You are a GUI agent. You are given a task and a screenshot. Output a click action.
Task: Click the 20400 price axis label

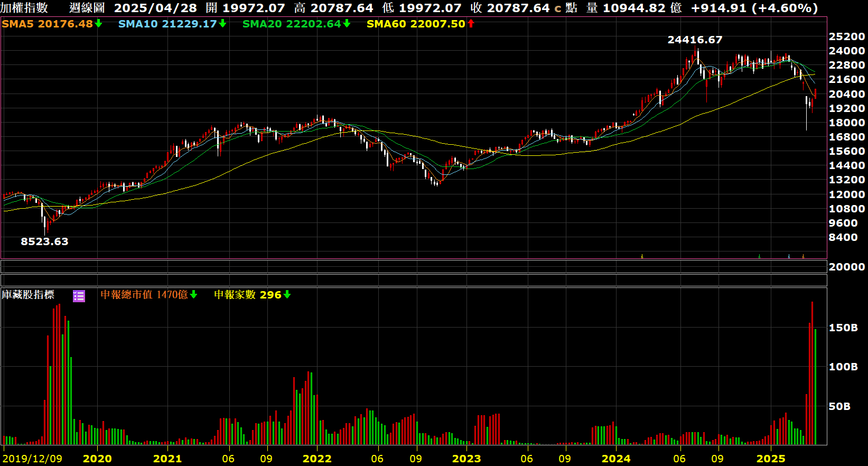[847, 94]
